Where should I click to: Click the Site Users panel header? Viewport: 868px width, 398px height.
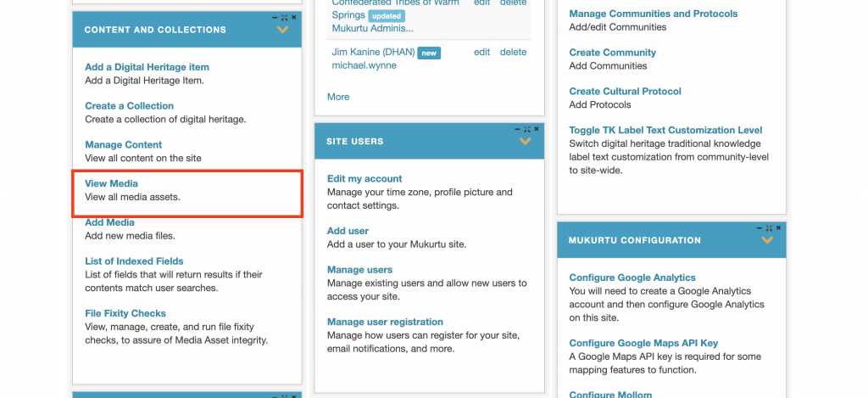pos(429,142)
